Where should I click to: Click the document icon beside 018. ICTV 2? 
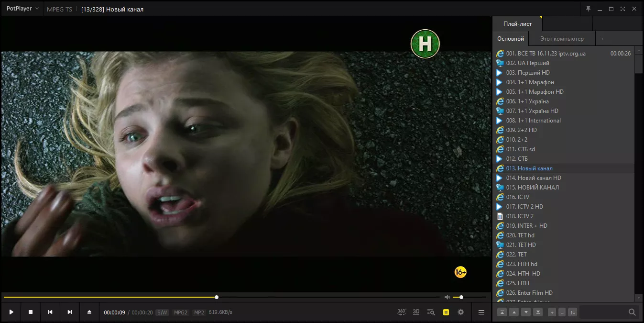[500, 216]
